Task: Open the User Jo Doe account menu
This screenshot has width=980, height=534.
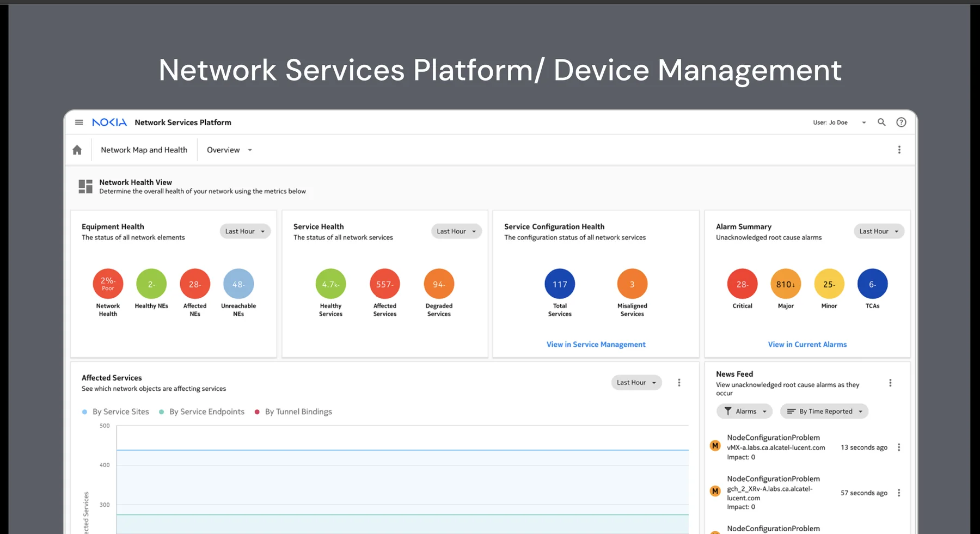Action: 839,122
